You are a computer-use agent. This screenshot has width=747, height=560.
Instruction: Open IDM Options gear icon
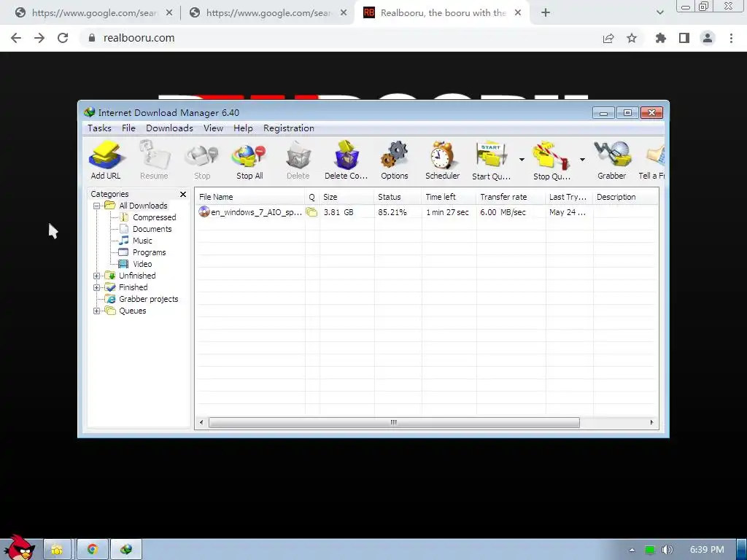(x=395, y=160)
